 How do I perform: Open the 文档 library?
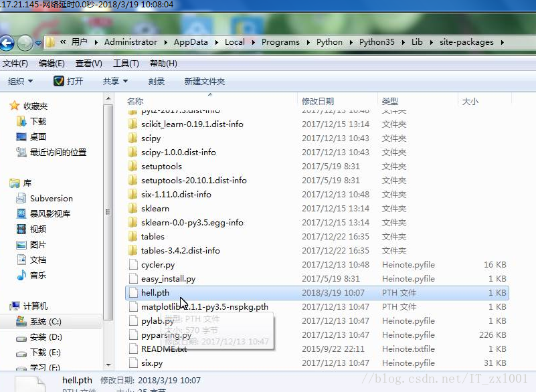click(x=31, y=260)
